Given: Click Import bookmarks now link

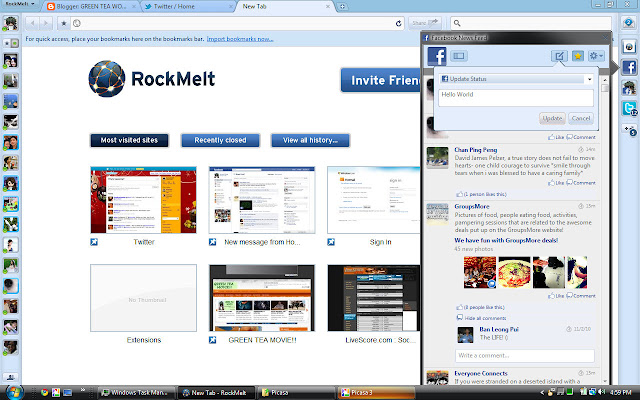Looking at the screenshot, I should [240, 39].
